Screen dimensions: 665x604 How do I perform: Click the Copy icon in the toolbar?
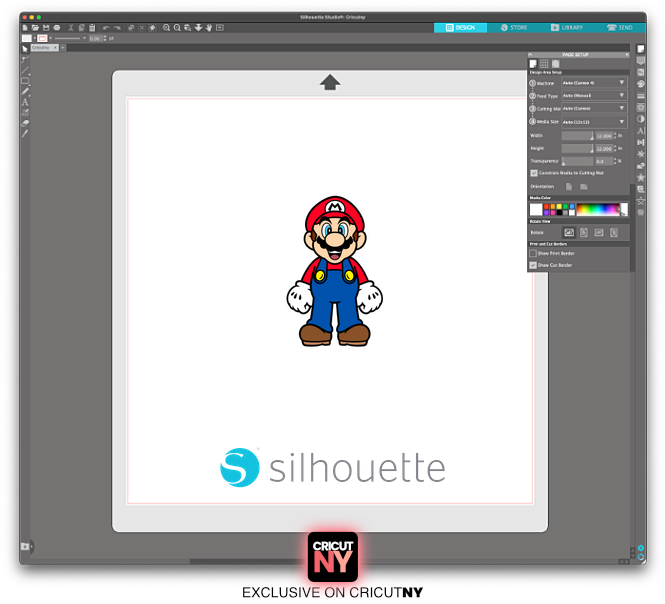(81, 28)
